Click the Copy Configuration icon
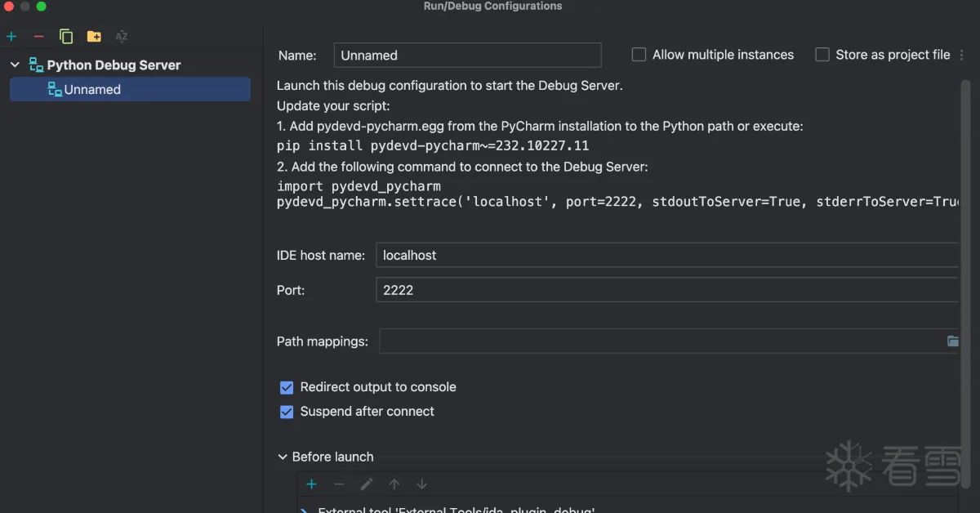 pyautogui.click(x=66, y=37)
